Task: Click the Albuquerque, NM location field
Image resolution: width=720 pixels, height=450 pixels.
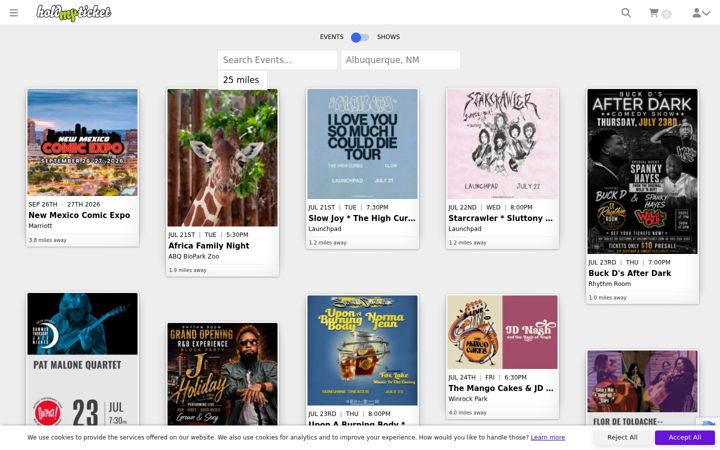Action: [400, 60]
